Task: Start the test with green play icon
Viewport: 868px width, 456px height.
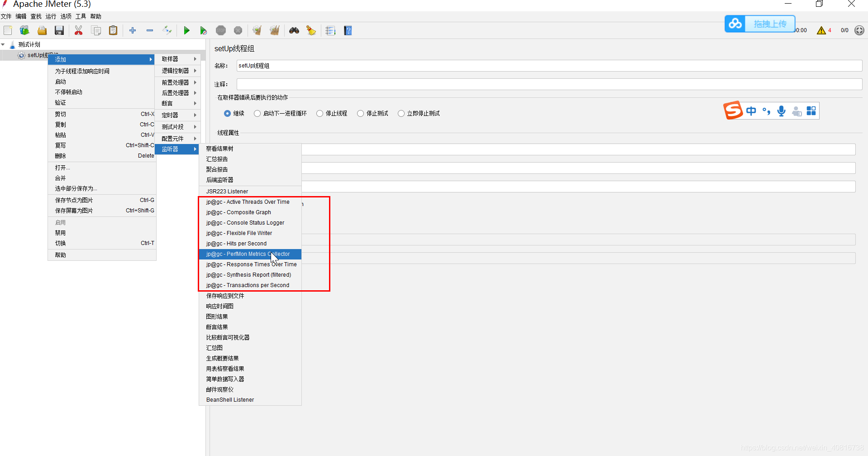Action: click(x=186, y=30)
